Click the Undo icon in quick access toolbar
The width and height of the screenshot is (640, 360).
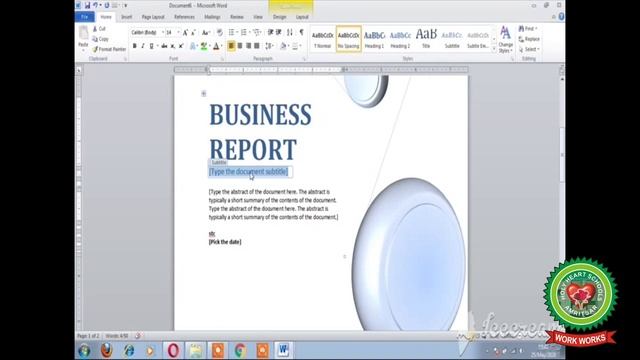coord(95,5)
